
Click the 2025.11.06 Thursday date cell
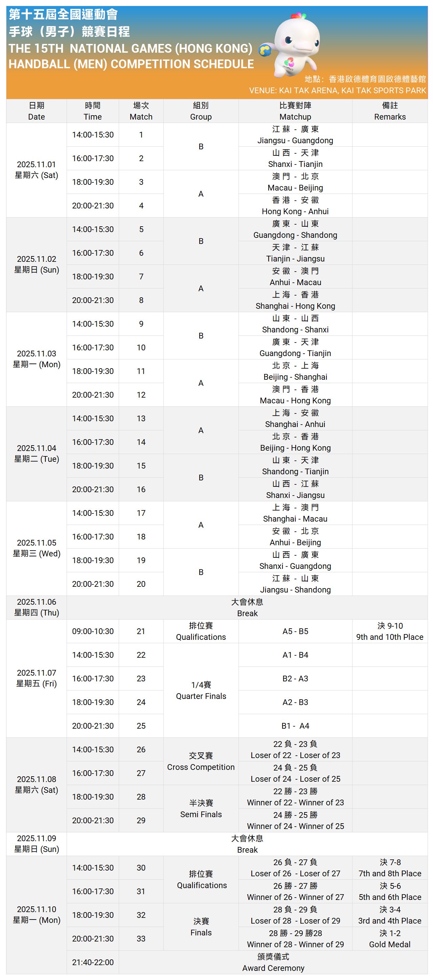pyautogui.click(x=37, y=607)
